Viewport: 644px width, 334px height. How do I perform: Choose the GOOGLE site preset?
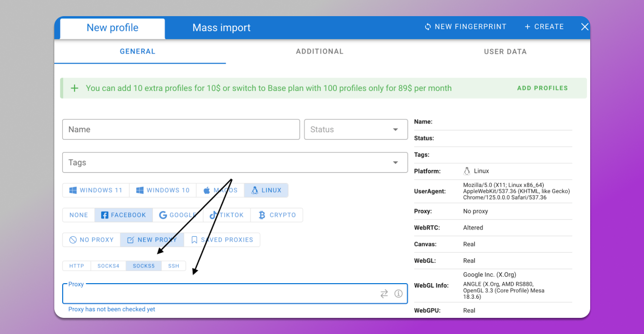177,215
